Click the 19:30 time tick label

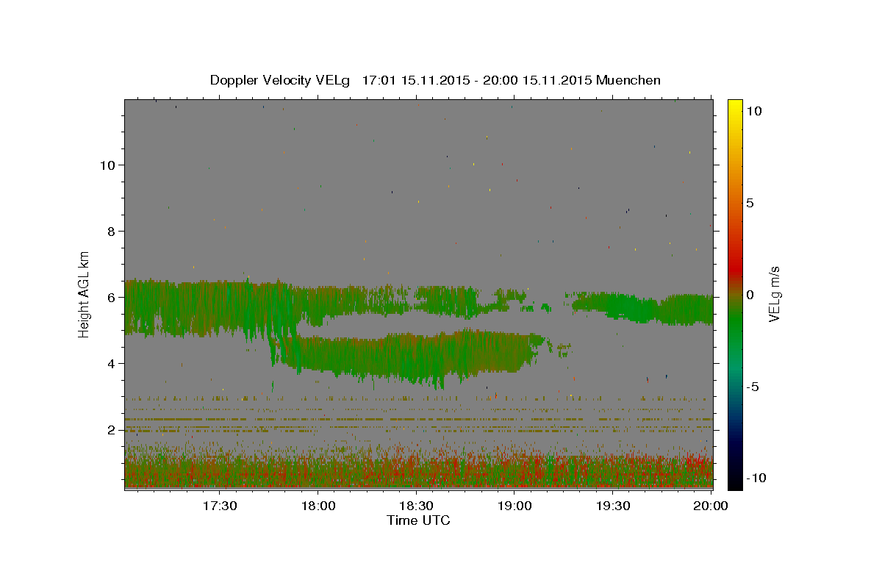pyautogui.click(x=613, y=506)
